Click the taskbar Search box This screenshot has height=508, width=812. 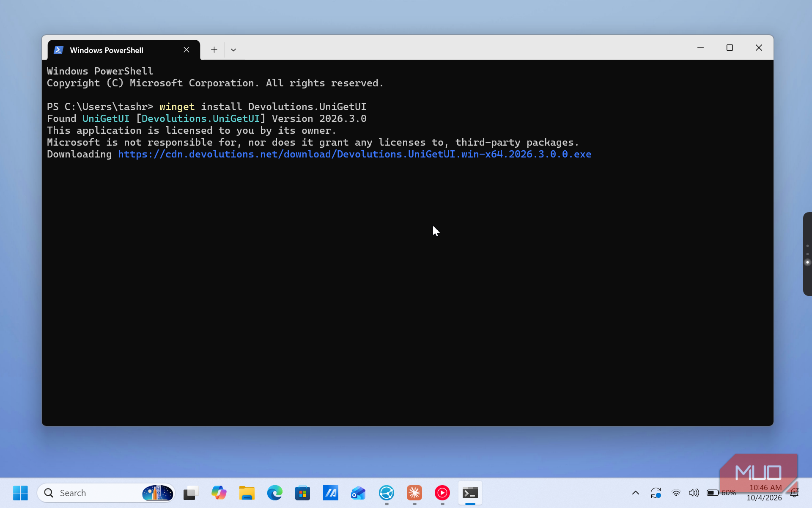tap(107, 493)
